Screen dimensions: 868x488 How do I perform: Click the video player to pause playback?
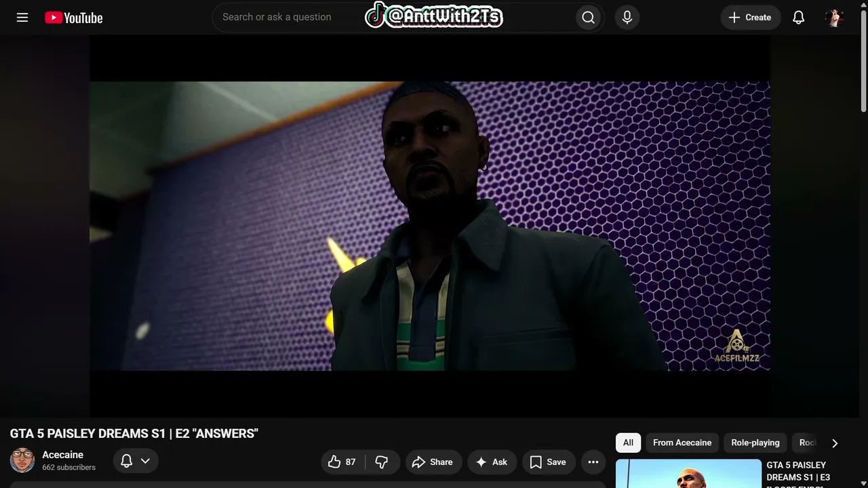tap(430, 226)
